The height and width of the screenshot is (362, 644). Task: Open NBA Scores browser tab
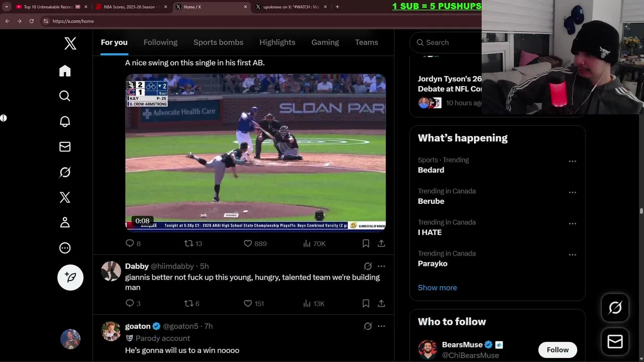(x=131, y=7)
